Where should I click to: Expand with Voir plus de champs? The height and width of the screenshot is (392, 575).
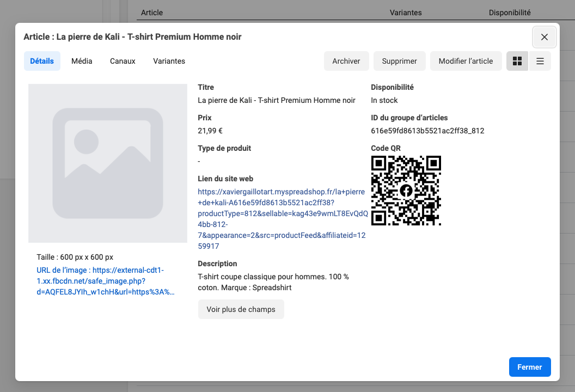coord(241,309)
